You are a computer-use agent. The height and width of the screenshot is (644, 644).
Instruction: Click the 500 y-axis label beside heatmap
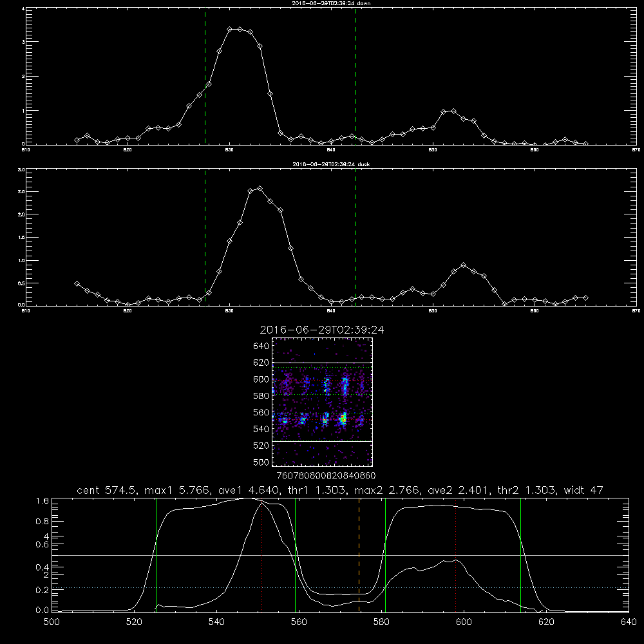(x=261, y=462)
